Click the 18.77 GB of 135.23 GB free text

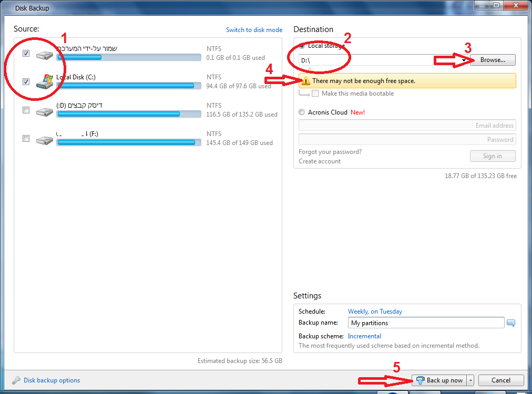click(x=481, y=176)
